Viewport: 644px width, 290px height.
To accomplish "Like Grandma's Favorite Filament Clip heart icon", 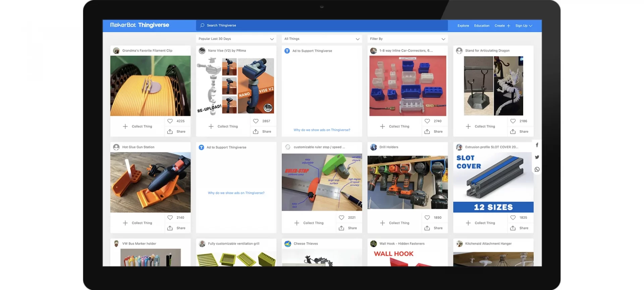I will pyautogui.click(x=170, y=121).
